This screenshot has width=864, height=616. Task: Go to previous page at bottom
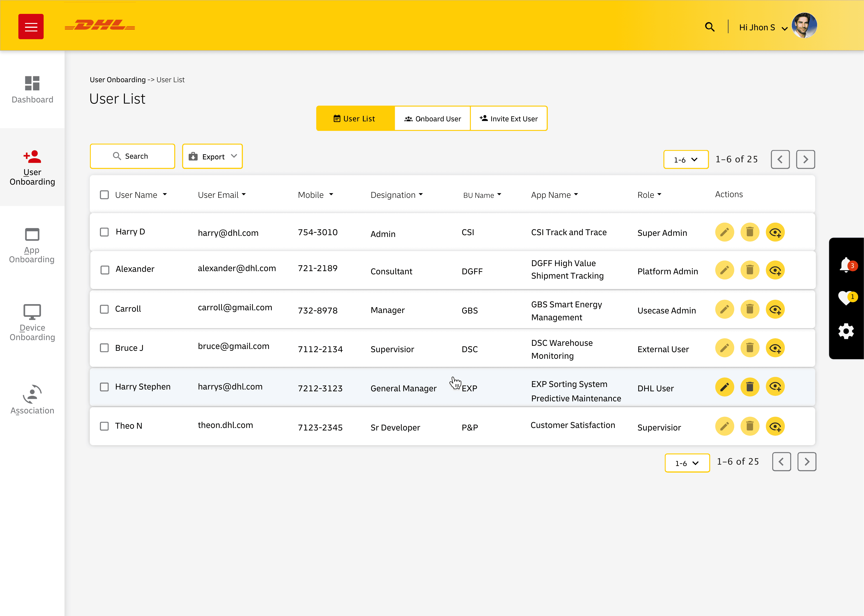782,462
